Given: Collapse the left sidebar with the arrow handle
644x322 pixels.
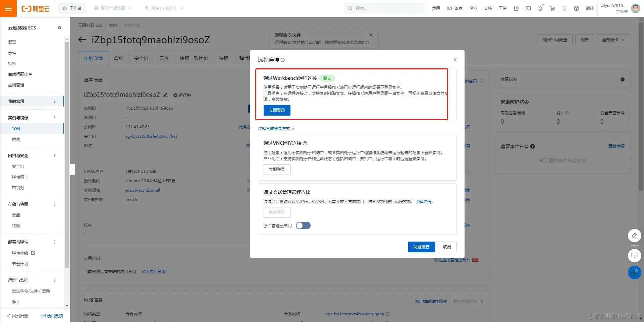Looking at the screenshot, I should [x=72, y=170].
